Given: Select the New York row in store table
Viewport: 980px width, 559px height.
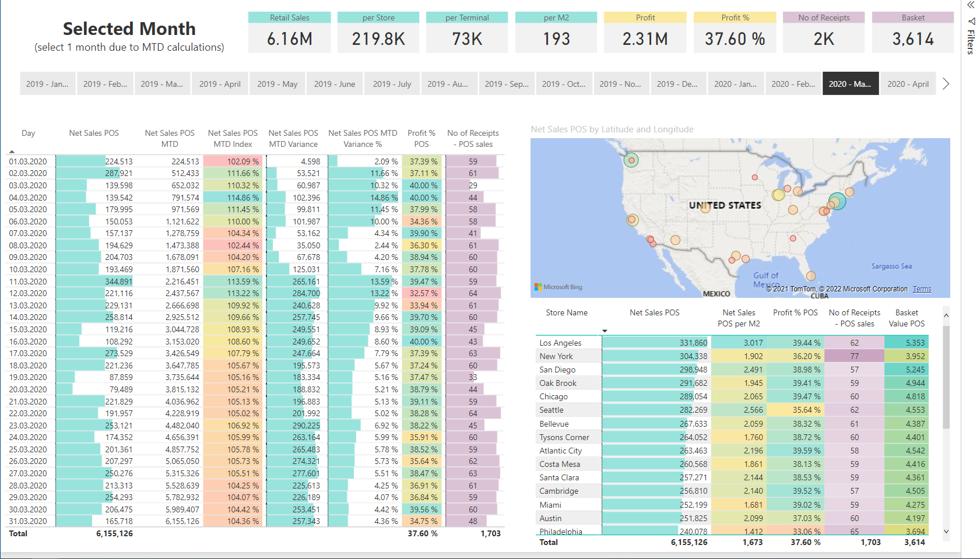Looking at the screenshot, I should [x=732, y=356].
